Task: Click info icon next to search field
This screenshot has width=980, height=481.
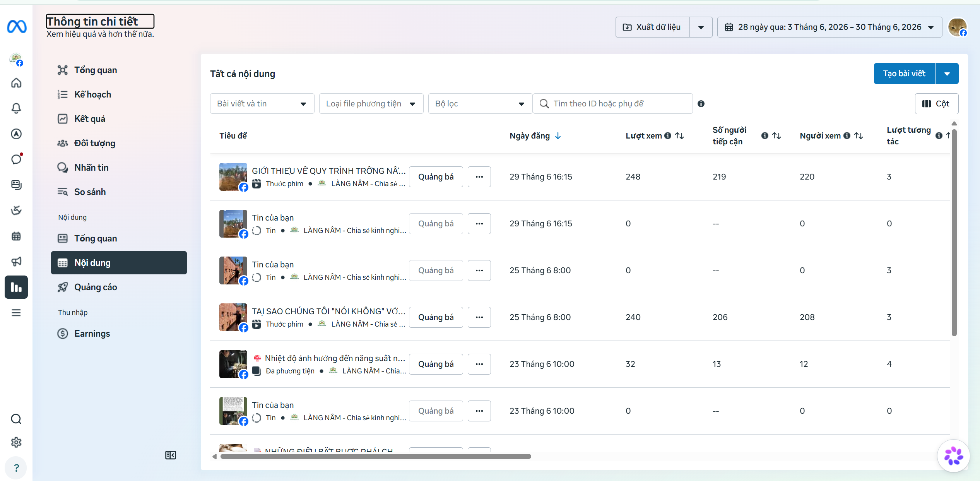Action: [x=701, y=104]
